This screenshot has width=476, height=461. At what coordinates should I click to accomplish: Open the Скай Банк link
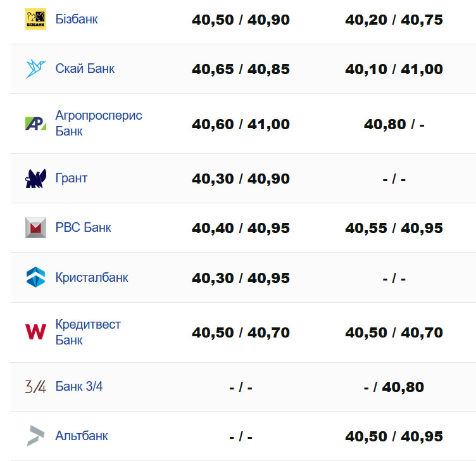[85, 68]
